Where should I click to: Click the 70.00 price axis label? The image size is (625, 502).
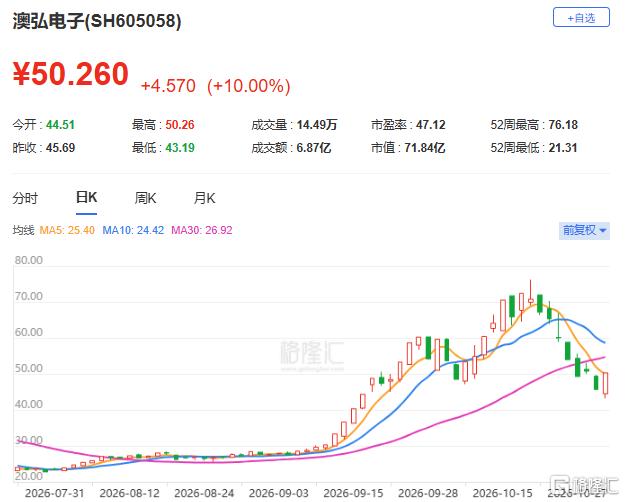[x=28, y=296]
